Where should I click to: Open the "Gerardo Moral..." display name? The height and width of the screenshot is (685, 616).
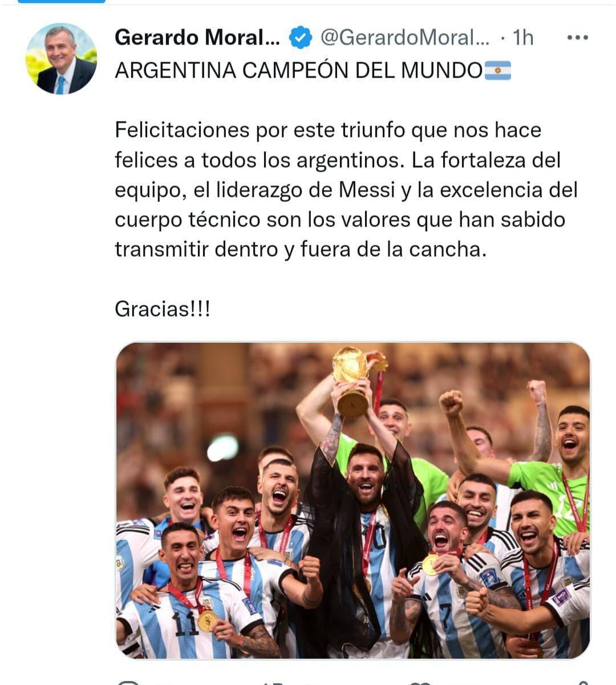click(197, 38)
